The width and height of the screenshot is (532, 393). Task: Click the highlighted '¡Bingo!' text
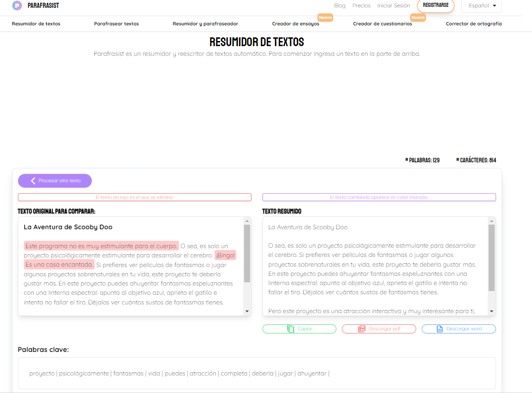(x=225, y=256)
